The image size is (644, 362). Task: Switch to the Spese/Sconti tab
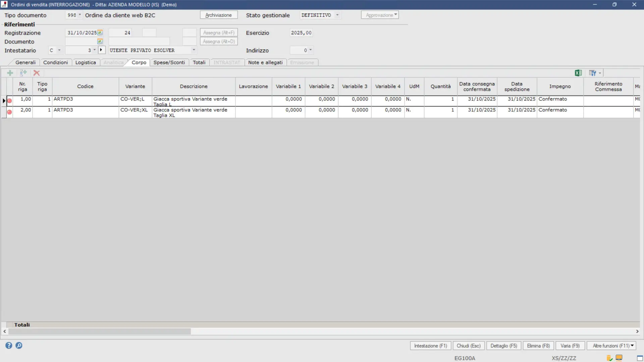169,62
